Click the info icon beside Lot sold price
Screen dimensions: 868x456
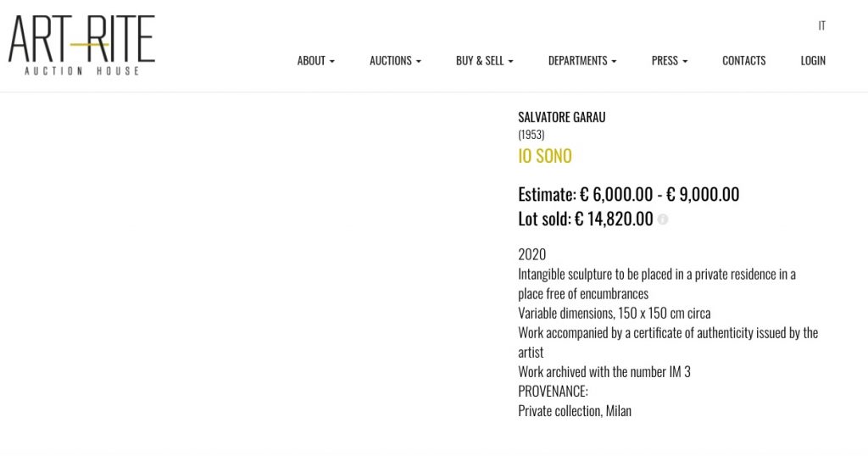coord(663,220)
